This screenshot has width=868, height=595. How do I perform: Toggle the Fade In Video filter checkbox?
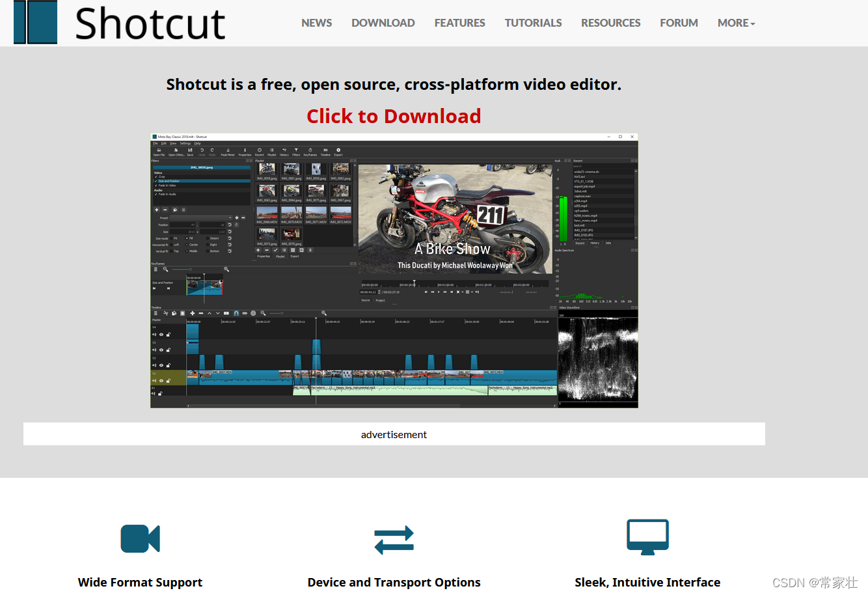(156, 186)
